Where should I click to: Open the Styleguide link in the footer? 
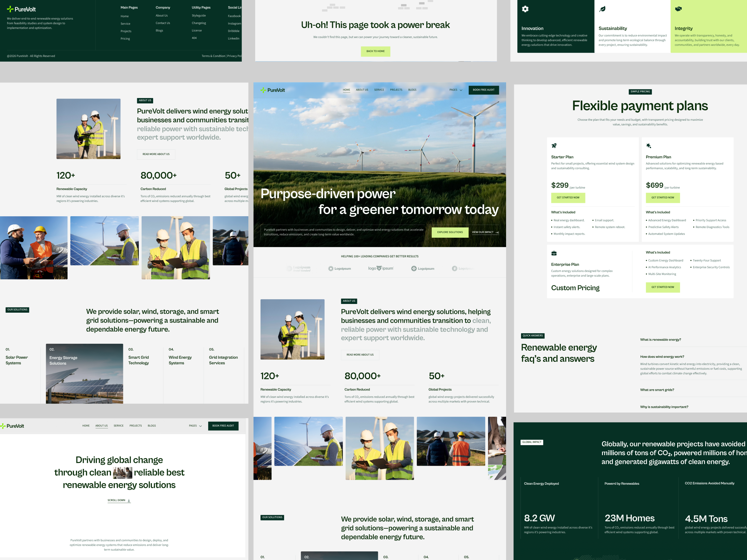(x=199, y=16)
